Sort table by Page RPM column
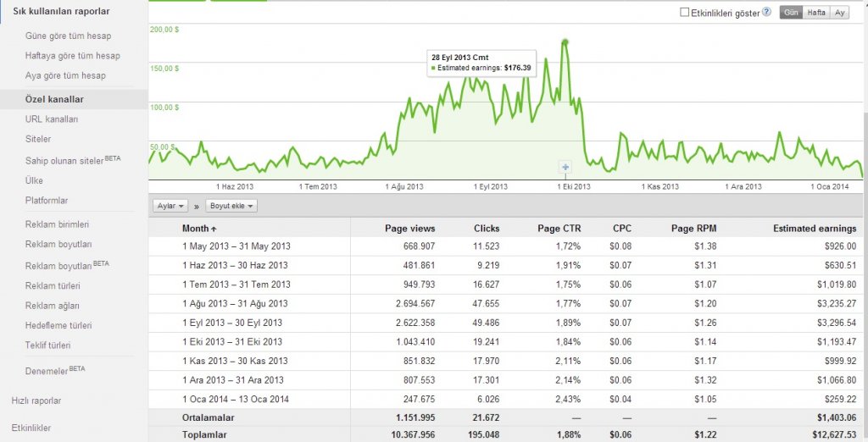Screen dimensions: 868x442 tap(693, 229)
